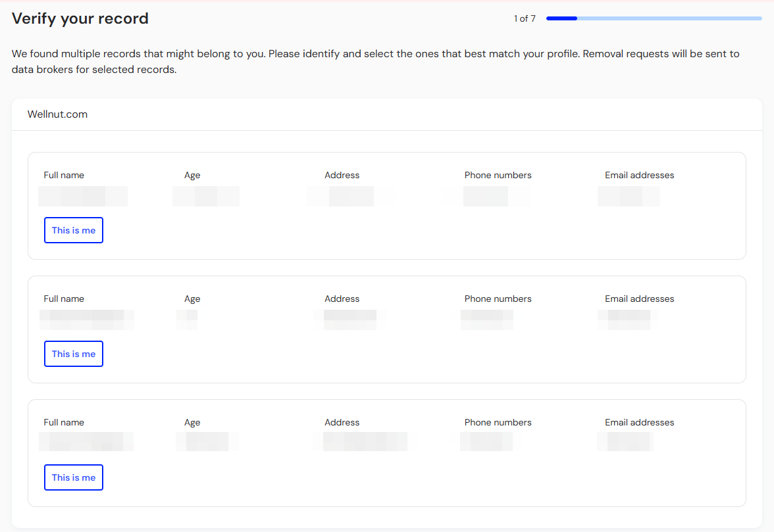Screen dimensions: 774x532
Task: Click the blurred full name in third record
Action: click(86, 441)
